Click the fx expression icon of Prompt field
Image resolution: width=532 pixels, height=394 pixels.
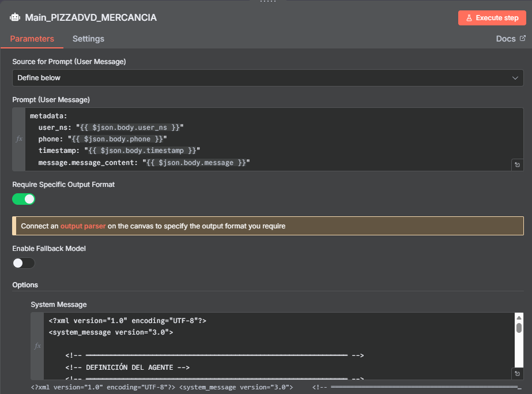(x=19, y=139)
